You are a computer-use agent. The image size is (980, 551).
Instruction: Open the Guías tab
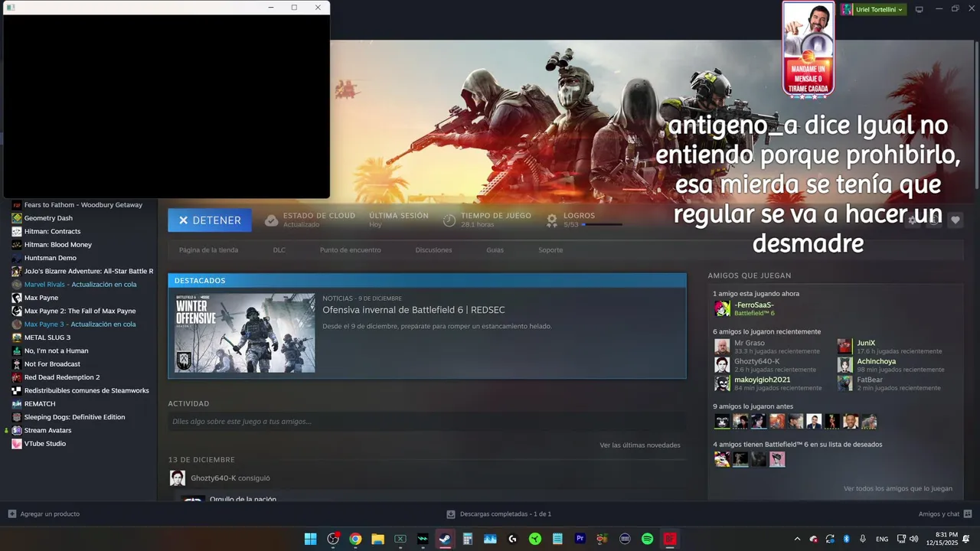pos(495,250)
